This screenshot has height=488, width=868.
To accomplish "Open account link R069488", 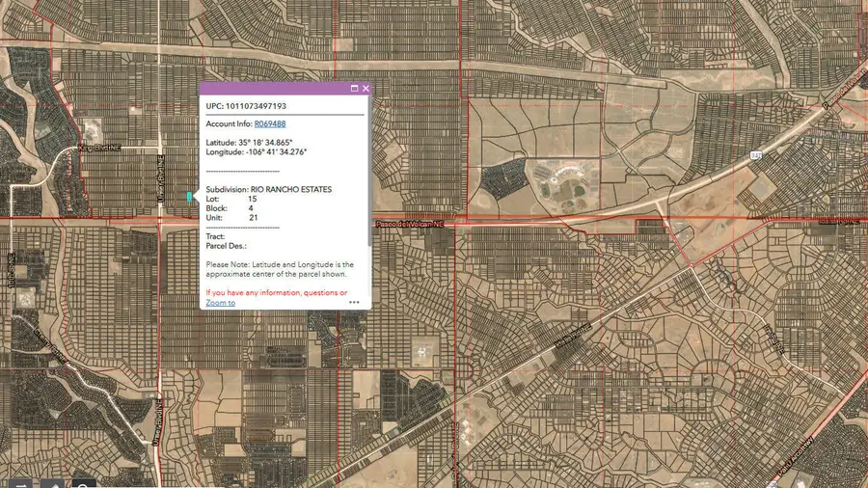I will click(269, 123).
